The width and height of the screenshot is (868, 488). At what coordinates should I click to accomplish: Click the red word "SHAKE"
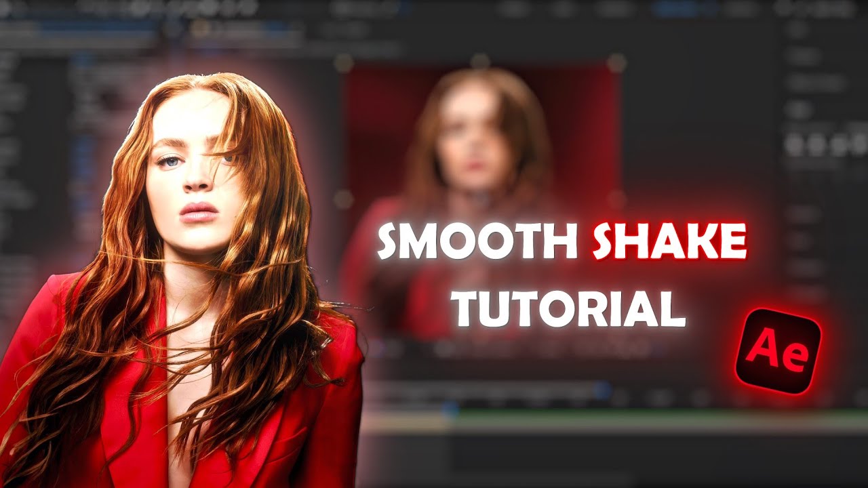[x=669, y=242]
